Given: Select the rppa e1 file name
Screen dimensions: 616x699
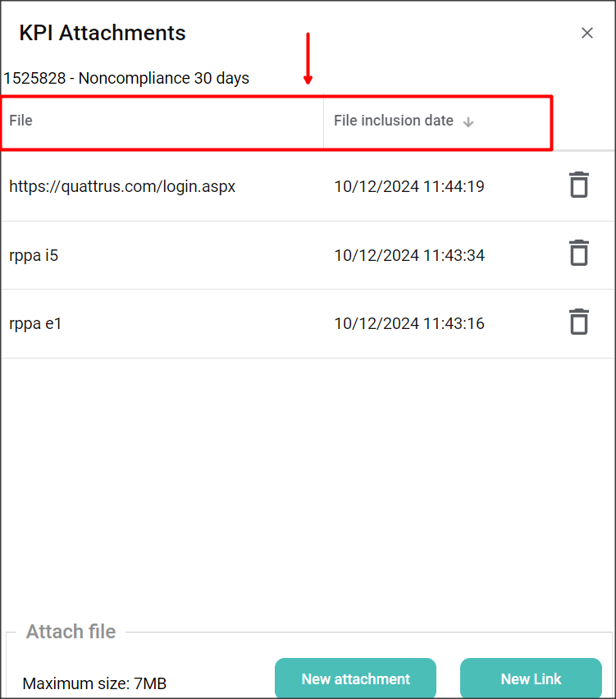Looking at the screenshot, I should pos(35,323).
